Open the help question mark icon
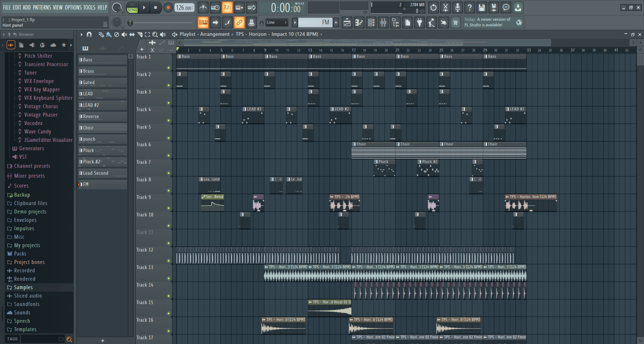 point(470,7)
